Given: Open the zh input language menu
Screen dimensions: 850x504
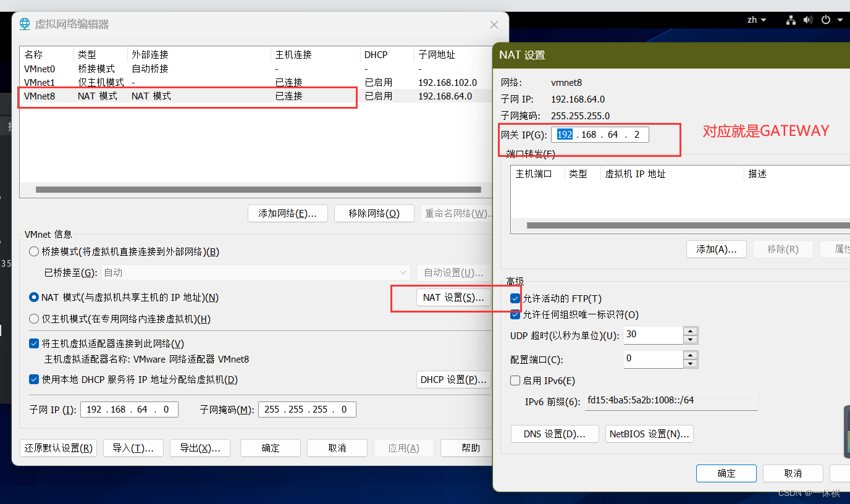Looking at the screenshot, I should [757, 20].
